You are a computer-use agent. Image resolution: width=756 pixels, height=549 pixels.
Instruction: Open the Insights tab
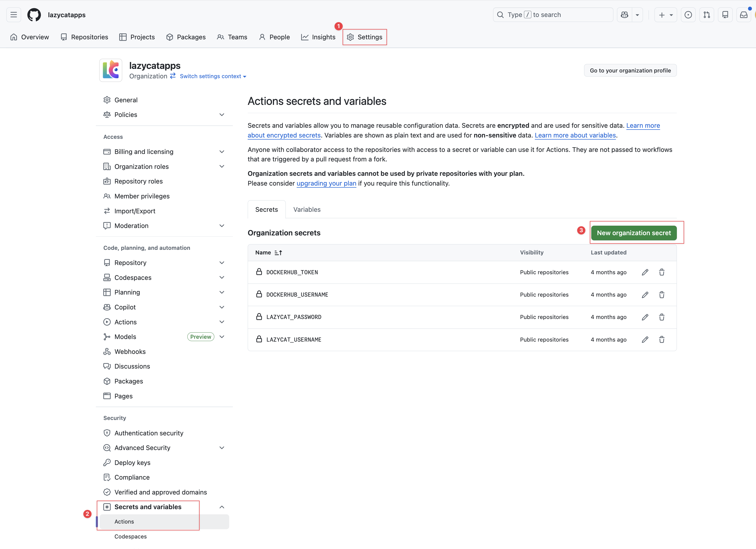click(x=318, y=37)
